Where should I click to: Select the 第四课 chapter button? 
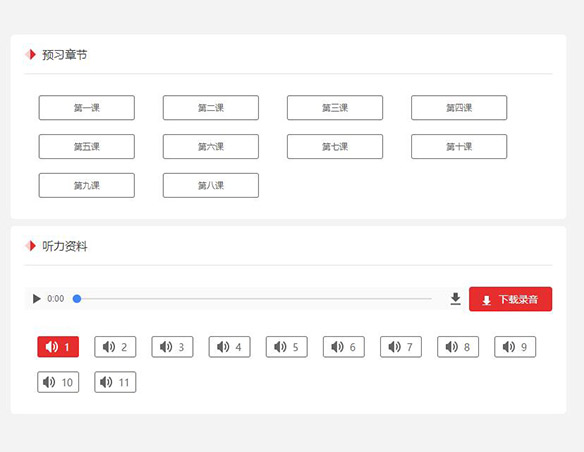pyautogui.click(x=459, y=108)
